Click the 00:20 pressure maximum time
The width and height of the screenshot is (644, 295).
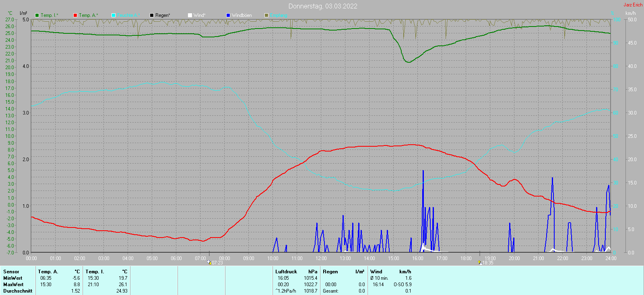pyautogui.click(x=283, y=285)
